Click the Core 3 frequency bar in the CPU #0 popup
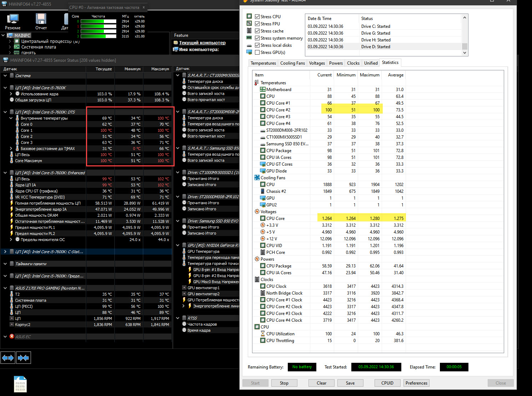 99,36
